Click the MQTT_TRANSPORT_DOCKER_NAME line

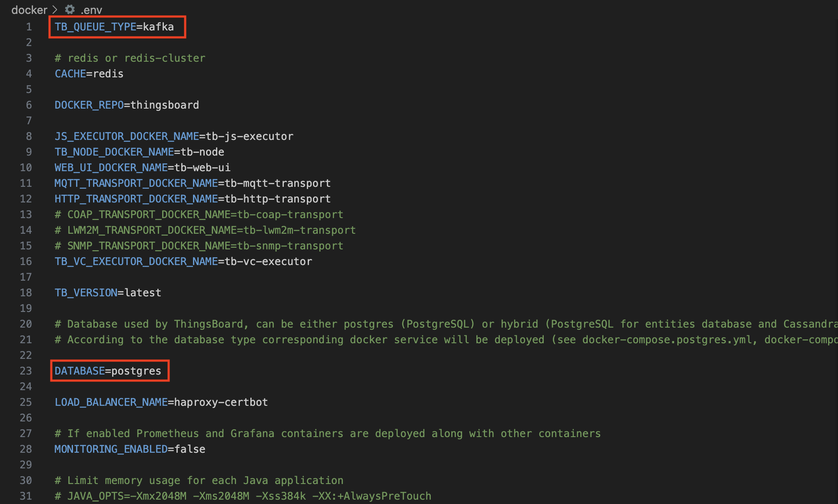click(192, 183)
